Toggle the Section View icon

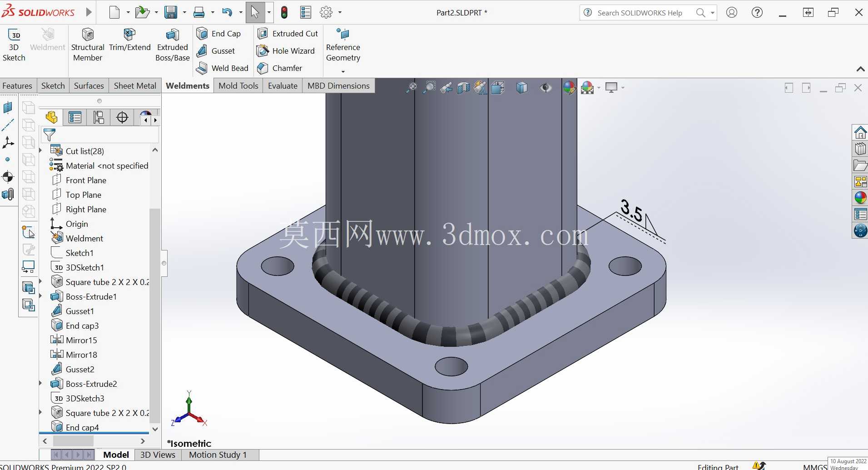coord(463,87)
